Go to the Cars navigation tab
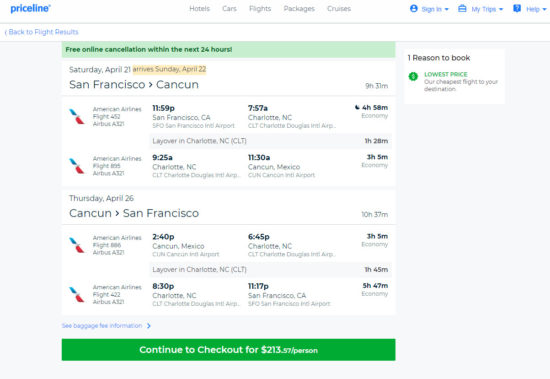 229,9
